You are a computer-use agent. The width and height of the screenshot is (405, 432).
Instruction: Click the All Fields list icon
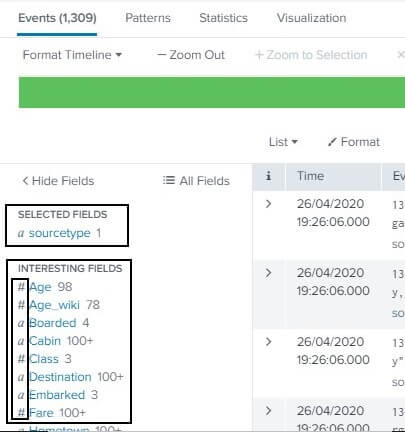point(169,180)
